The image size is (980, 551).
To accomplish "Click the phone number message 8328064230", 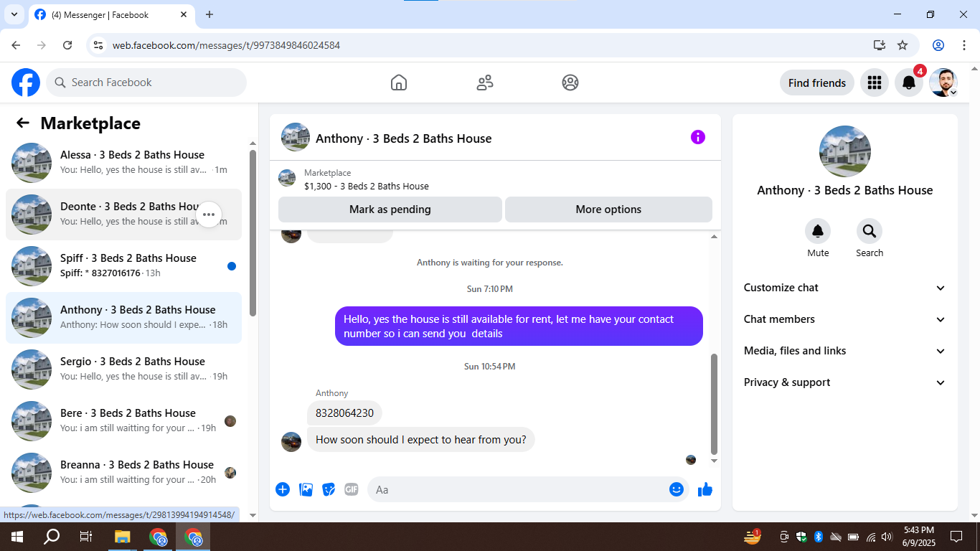I will click(x=344, y=413).
